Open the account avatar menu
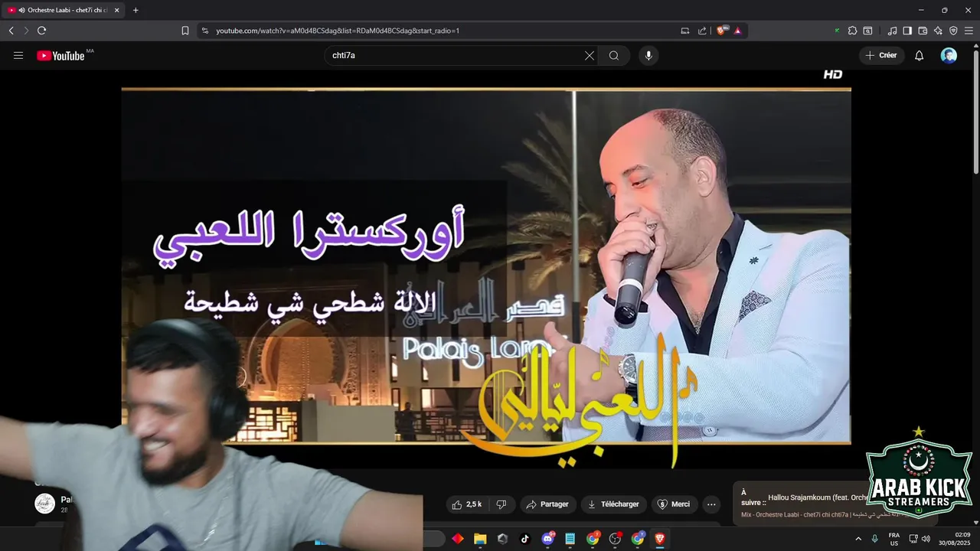Viewport: 980px width, 551px height. point(949,55)
